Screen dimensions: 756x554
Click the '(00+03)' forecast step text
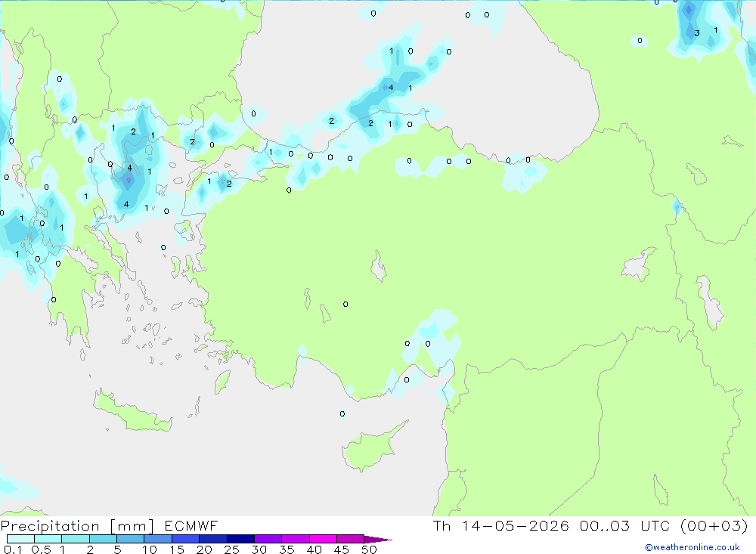(x=714, y=526)
